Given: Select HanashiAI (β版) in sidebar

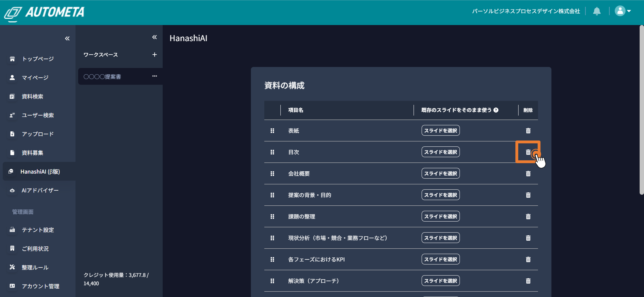Looking at the screenshot, I should 39,171.
